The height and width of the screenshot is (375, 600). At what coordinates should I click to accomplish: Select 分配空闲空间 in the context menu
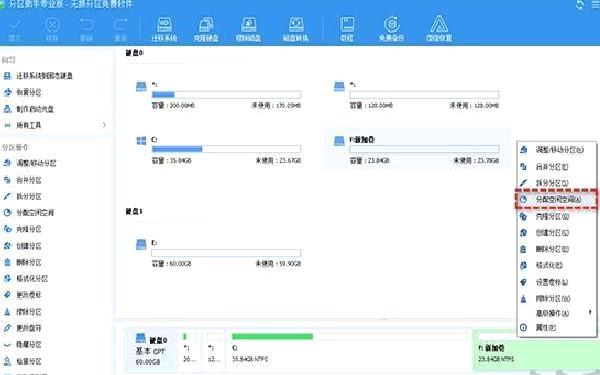click(557, 199)
